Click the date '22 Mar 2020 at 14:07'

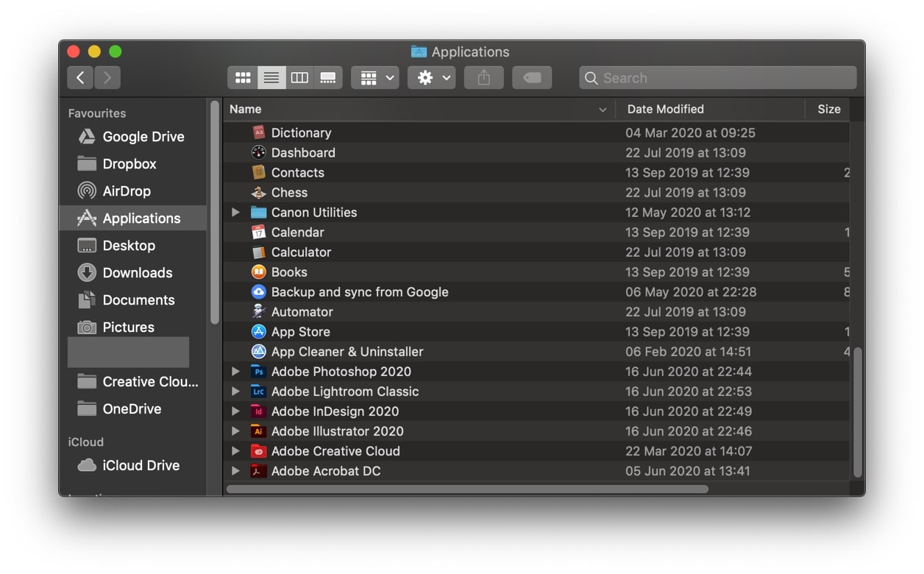(689, 450)
